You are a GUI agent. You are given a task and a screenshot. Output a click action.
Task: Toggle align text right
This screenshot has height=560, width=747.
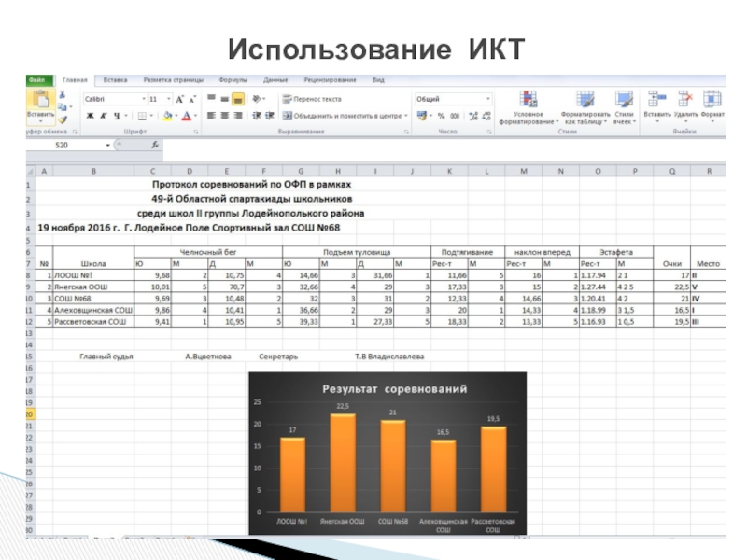[x=238, y=116]
